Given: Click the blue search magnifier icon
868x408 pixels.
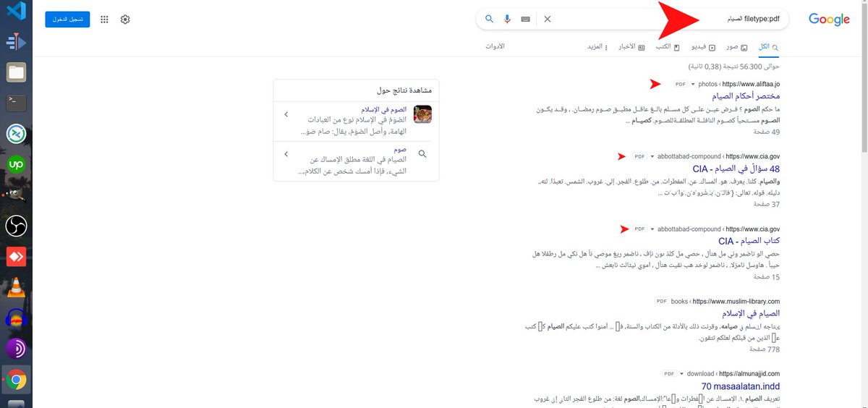Looking at the screenshot, I should click(x=490, y=19).
